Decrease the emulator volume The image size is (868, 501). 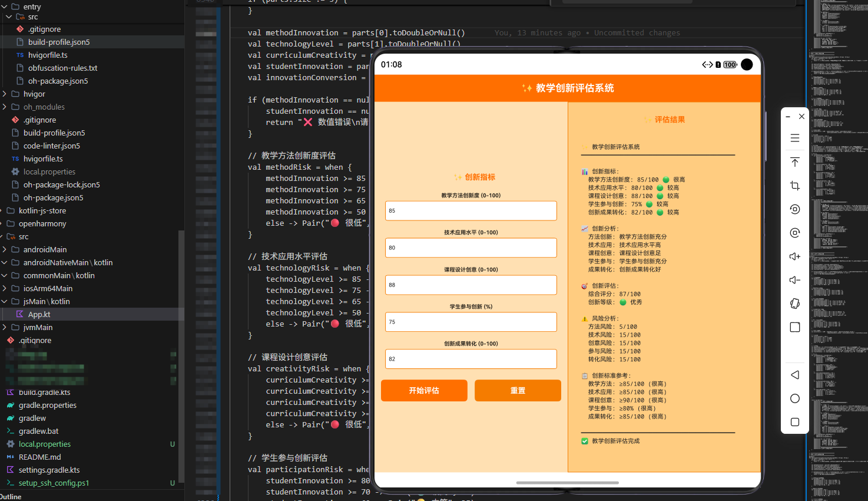coord(794,280)
